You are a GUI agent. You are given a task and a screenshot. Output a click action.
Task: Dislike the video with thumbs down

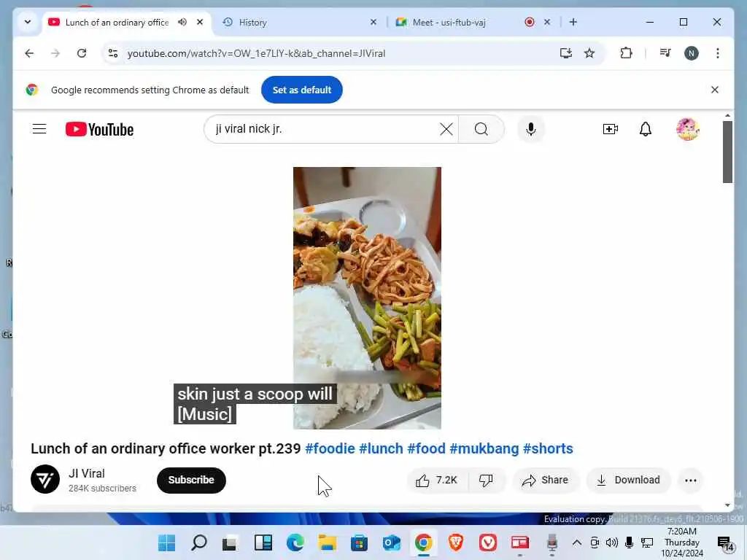tap(486, 480)
